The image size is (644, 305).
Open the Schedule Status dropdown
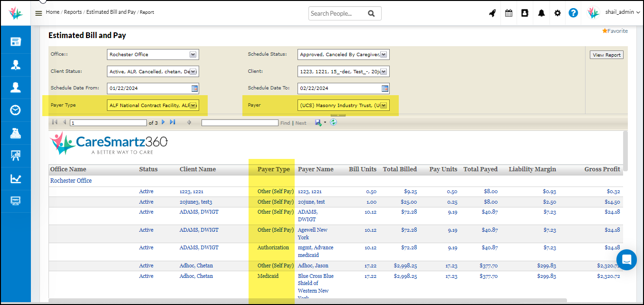[x=384, y=55]
